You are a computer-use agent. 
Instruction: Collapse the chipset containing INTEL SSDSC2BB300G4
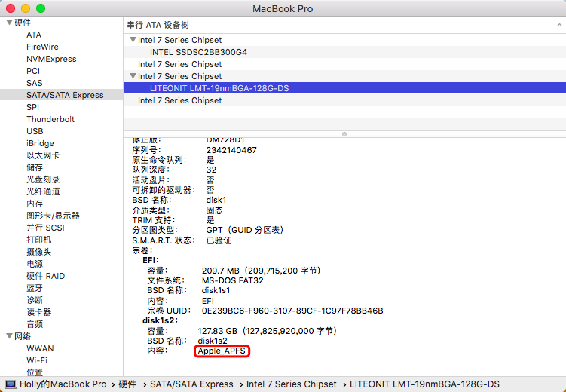click(x=133, y=40)
